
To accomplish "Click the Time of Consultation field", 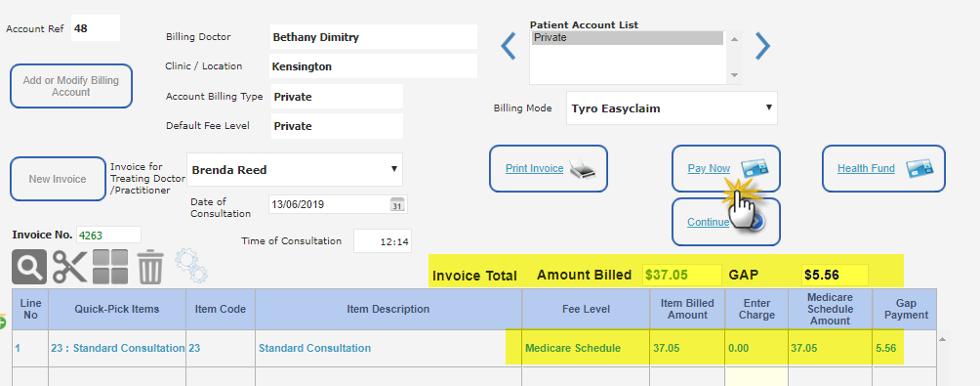I will [383, 240].
